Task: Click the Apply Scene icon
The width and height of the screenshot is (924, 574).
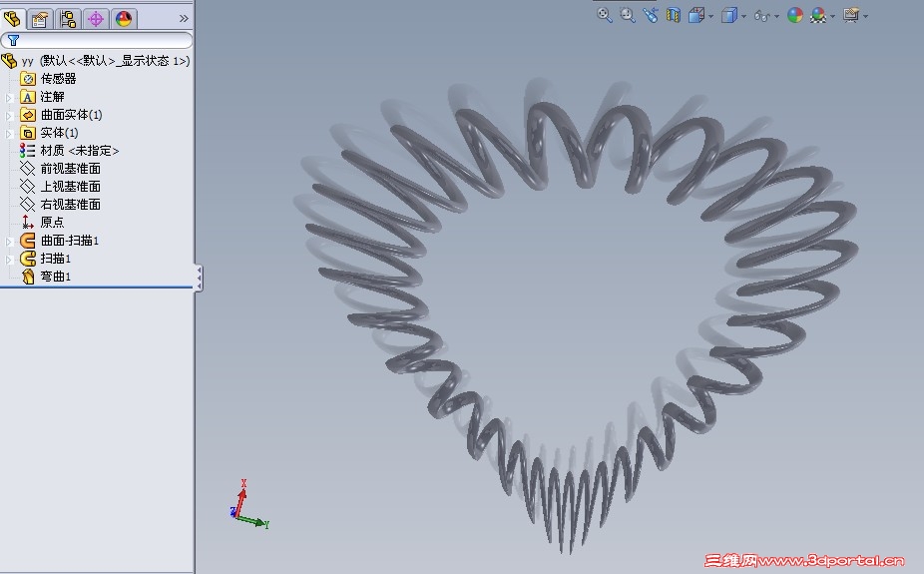Action: (x=818, y=15)
